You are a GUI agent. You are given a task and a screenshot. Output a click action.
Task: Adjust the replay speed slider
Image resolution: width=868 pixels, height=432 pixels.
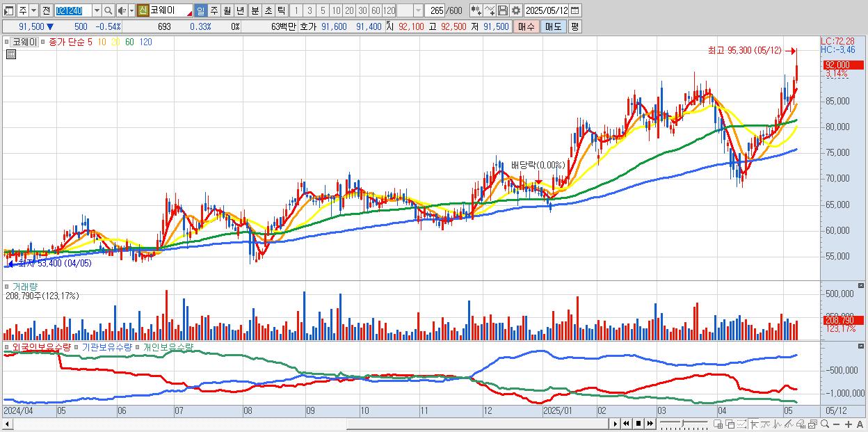683,424
